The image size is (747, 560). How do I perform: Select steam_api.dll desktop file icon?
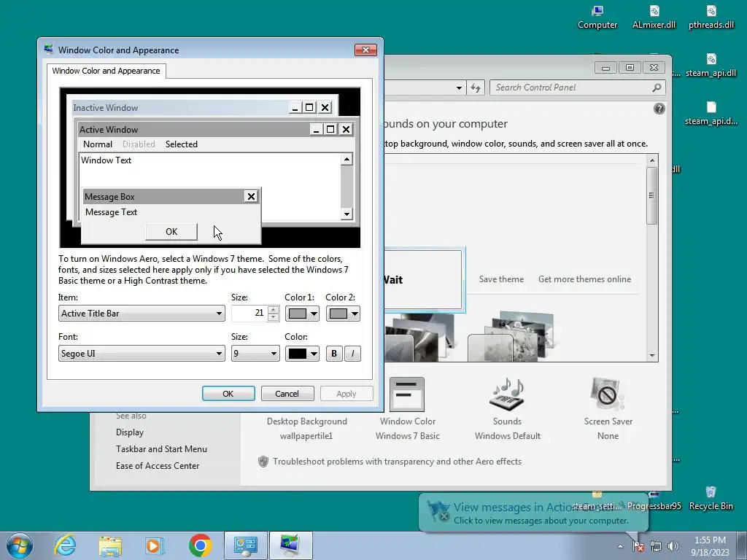[x=711, y=66]
